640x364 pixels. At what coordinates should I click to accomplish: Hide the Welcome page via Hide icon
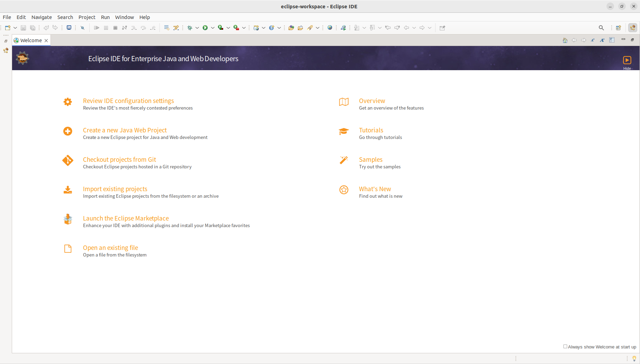pyautogui.click(x=627, y=60)
